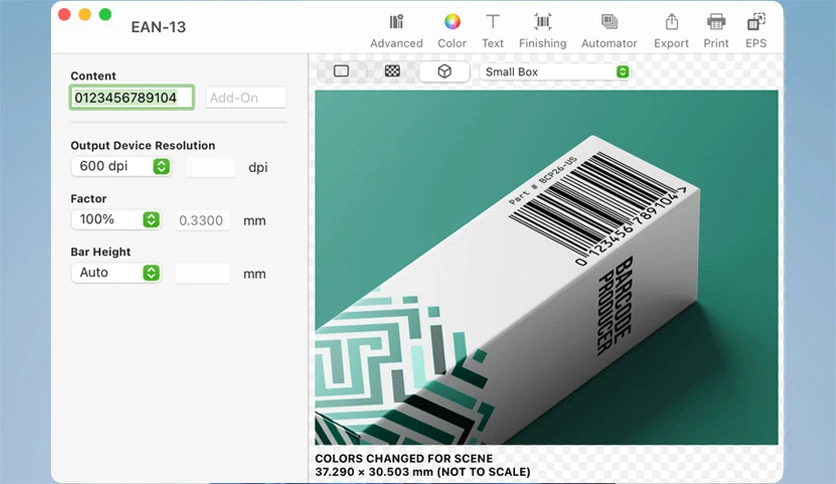Open the Small Box scene dropdown
Viewport: 836px width, 484px height.
555,72
